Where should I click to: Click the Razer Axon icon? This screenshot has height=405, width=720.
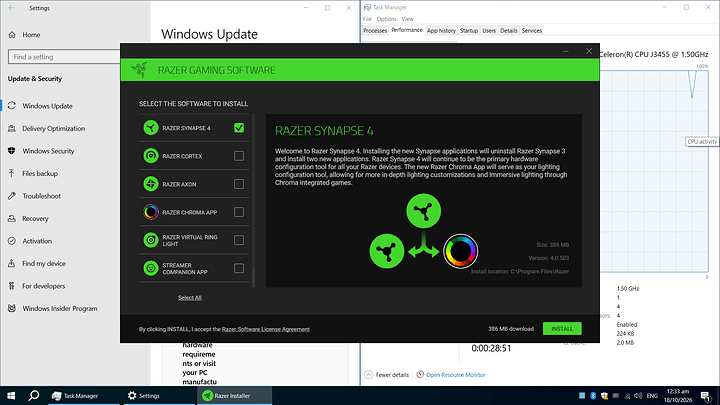pos(151,184)
